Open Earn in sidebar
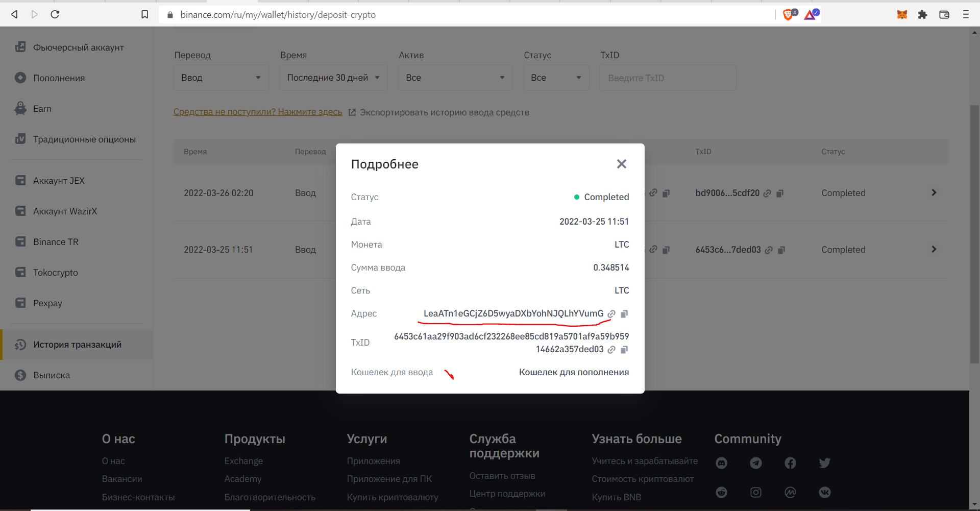This screenshot has width=980, height=511. [x=77, y=109]
